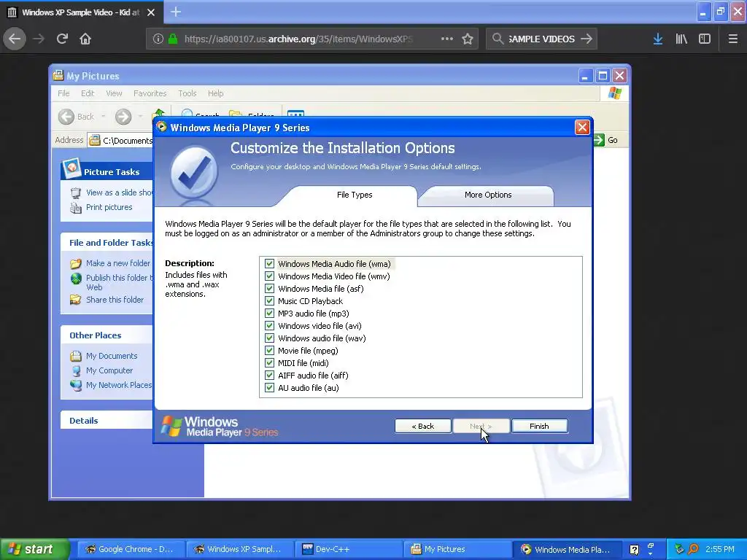
Task: Open Favorites menu in My Pictures
Action: click(x=150, y=93)
